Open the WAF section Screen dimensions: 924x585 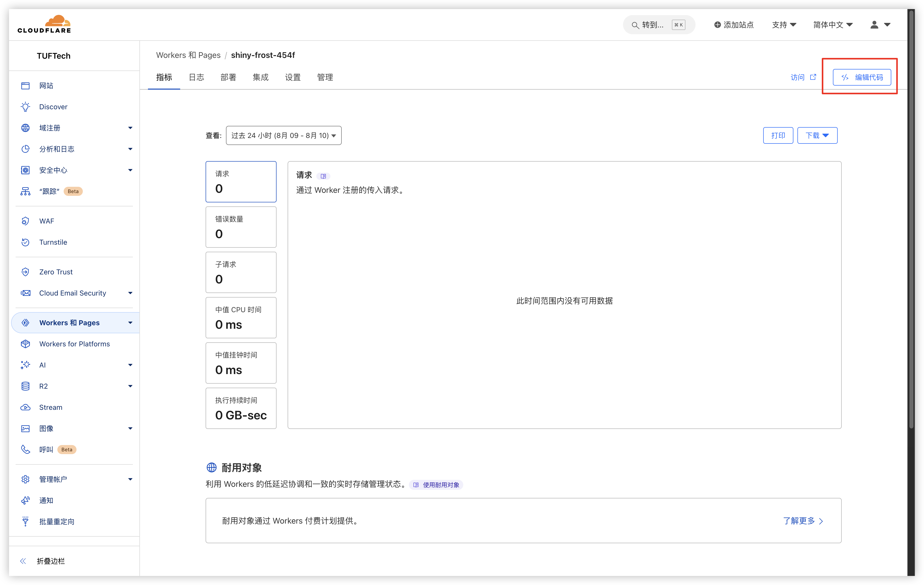[x=46, y=221]
